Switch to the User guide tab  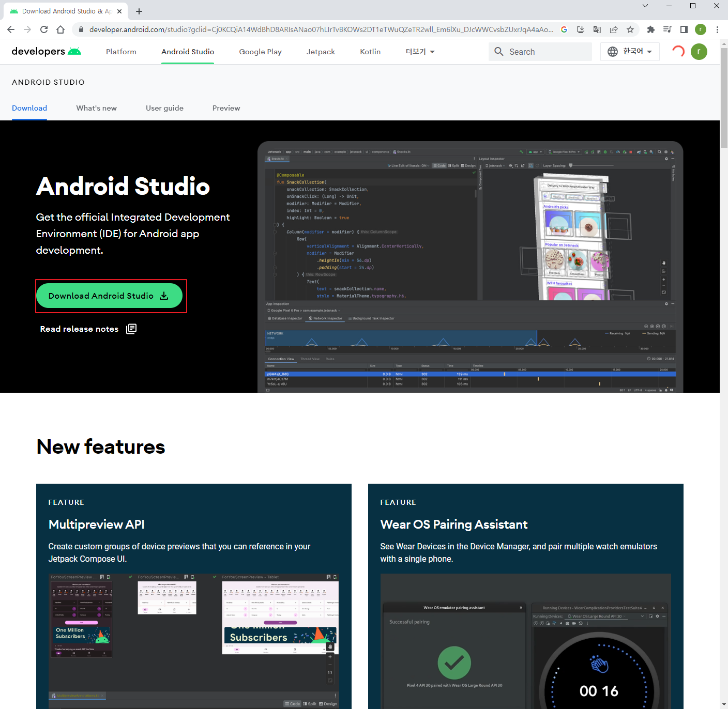coord(164,108)
